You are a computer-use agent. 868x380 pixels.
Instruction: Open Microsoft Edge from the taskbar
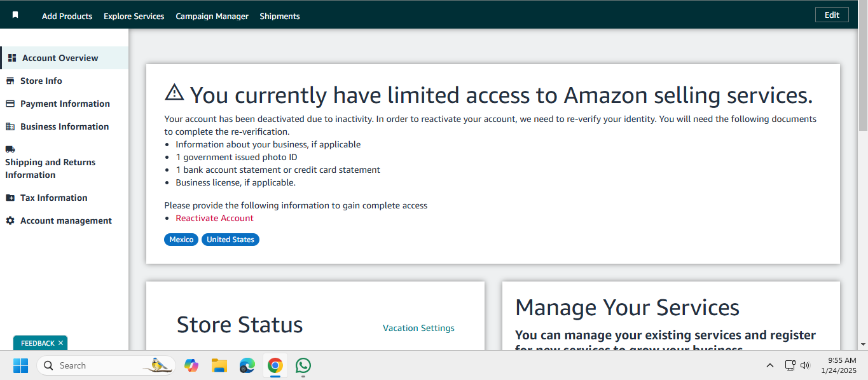tap(247, 365)
